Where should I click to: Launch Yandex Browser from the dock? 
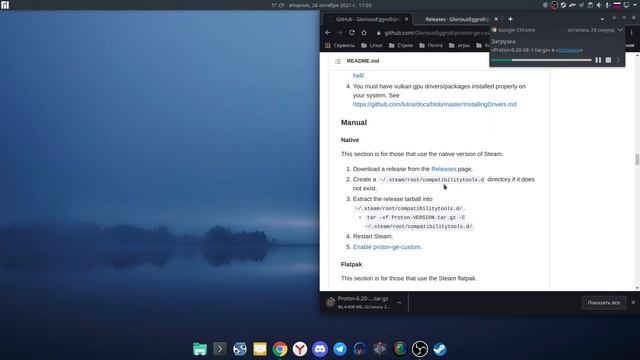tap(300, 349)
